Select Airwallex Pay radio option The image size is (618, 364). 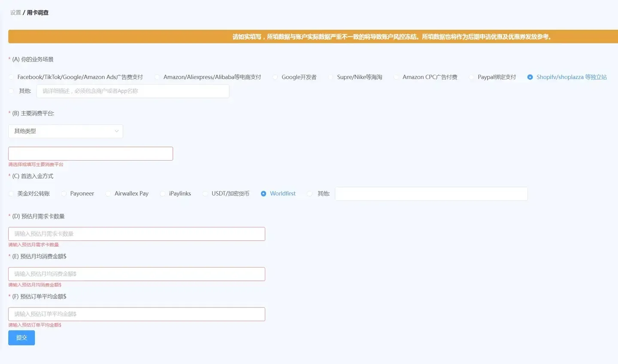pos(109,194)
